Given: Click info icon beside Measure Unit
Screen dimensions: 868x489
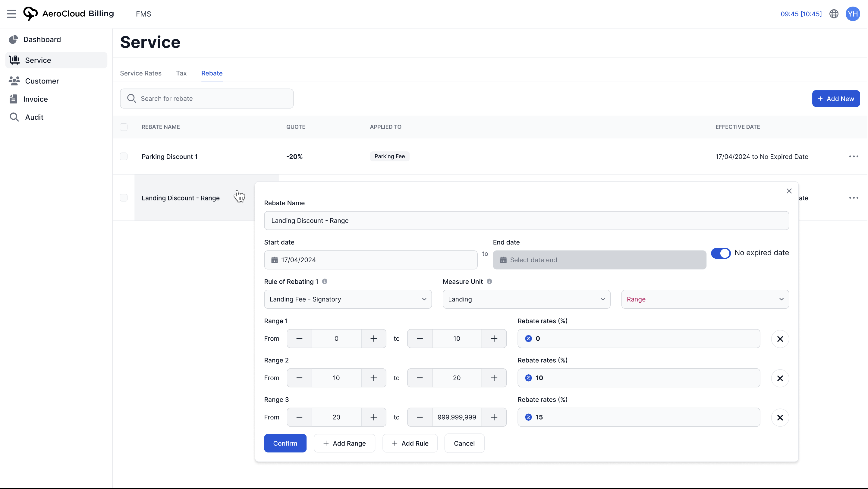Looking at the screenshot, I should click(489, 281).
